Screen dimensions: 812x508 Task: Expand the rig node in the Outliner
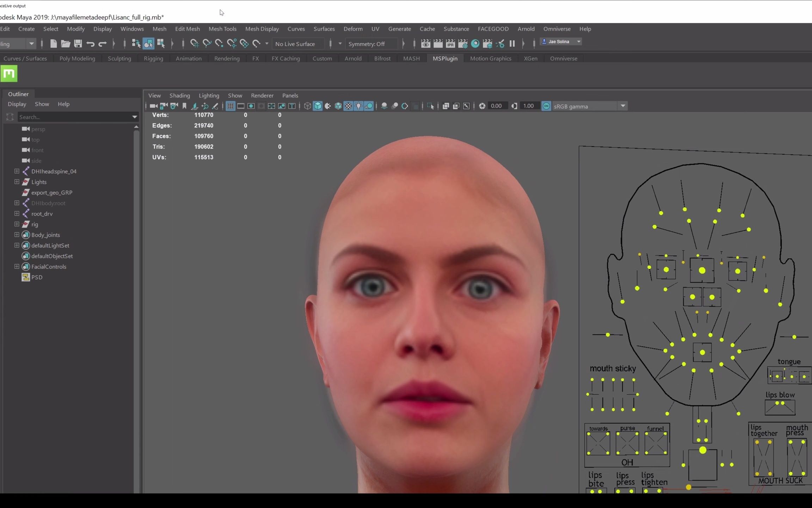click(x=16, y=224)
